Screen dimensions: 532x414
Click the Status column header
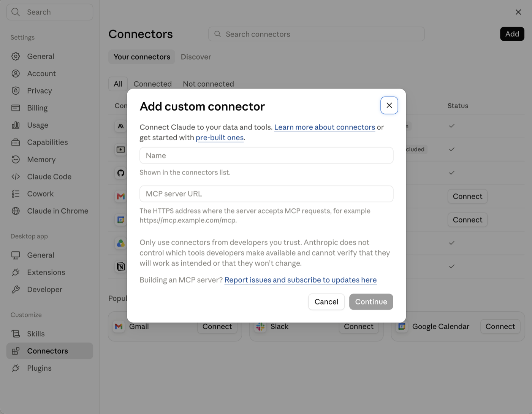tap(458, 106)
